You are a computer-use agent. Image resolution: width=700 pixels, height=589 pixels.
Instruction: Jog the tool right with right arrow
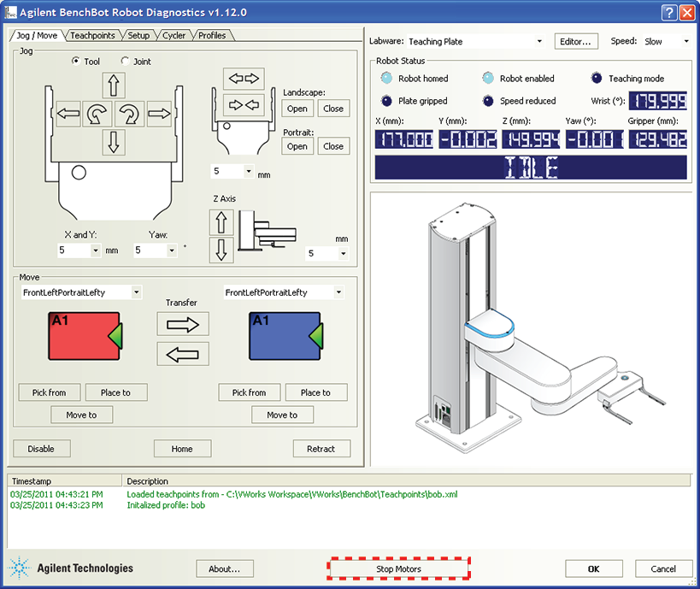coord(160,113)
